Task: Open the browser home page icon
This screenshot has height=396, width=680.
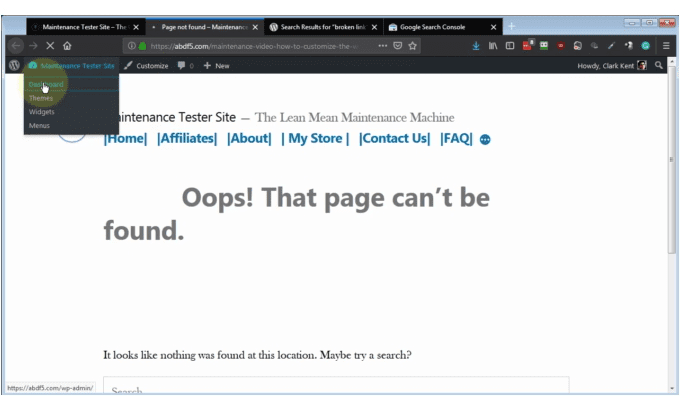Action: pyautogui.click(x=67, y=46)
